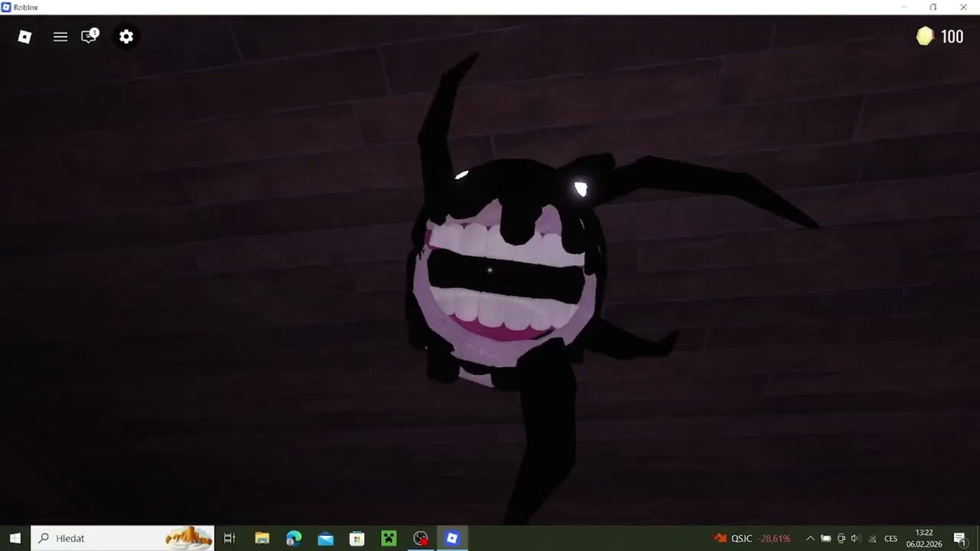Close the Roblox window
The image size is (980, 551).
[x=963, y=7]
